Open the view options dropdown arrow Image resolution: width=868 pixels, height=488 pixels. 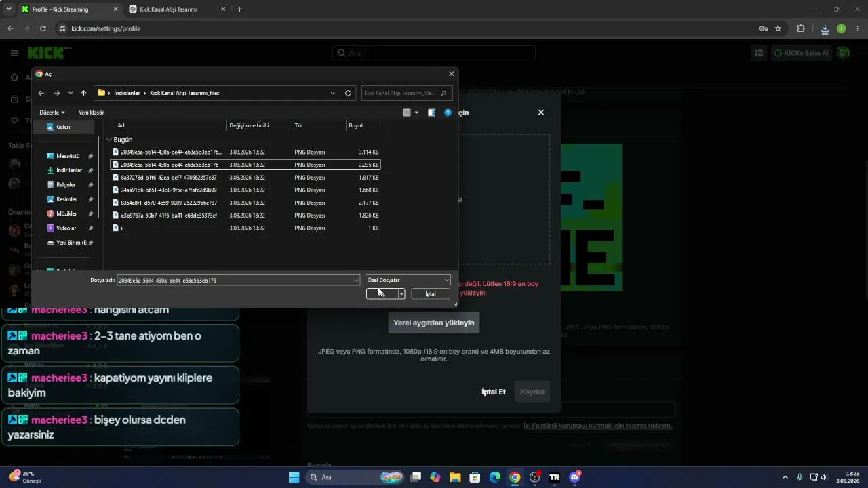pyautogui.click(x=416, y=113)
